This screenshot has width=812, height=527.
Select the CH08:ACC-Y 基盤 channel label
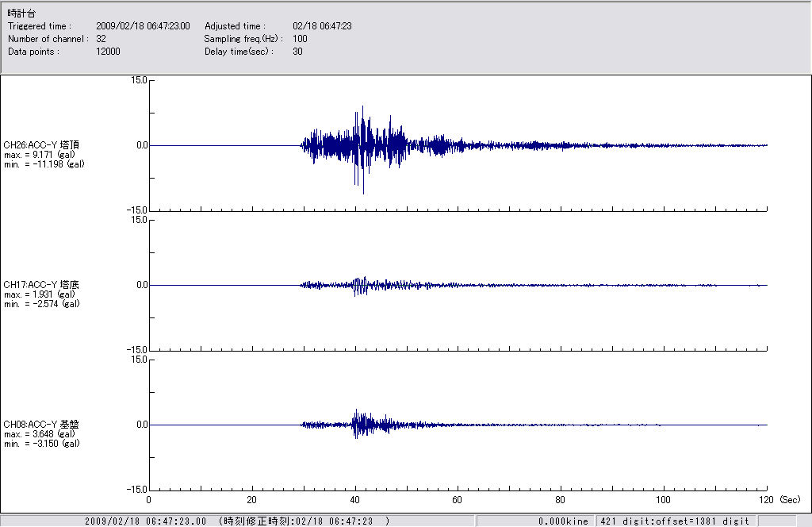pos(41,424)
